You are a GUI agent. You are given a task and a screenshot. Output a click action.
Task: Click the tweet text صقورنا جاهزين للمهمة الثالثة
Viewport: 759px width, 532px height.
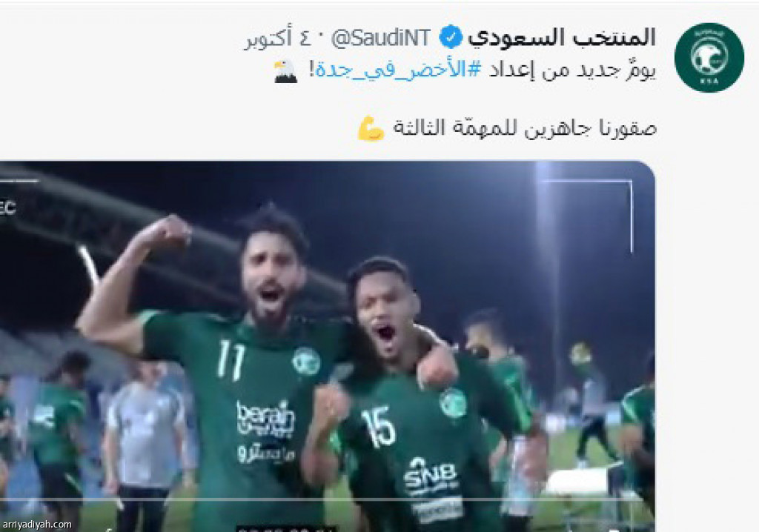point(525,128)
